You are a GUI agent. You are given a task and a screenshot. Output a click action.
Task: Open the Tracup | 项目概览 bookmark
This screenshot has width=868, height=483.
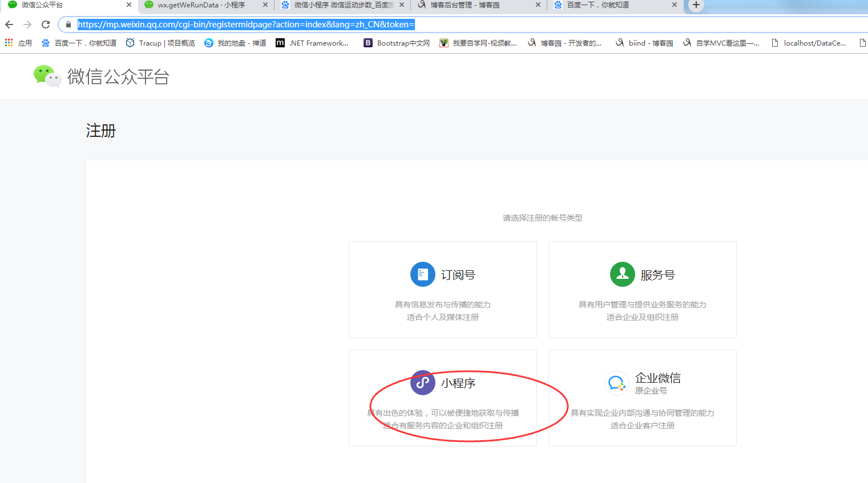click(x=160, y=43)
